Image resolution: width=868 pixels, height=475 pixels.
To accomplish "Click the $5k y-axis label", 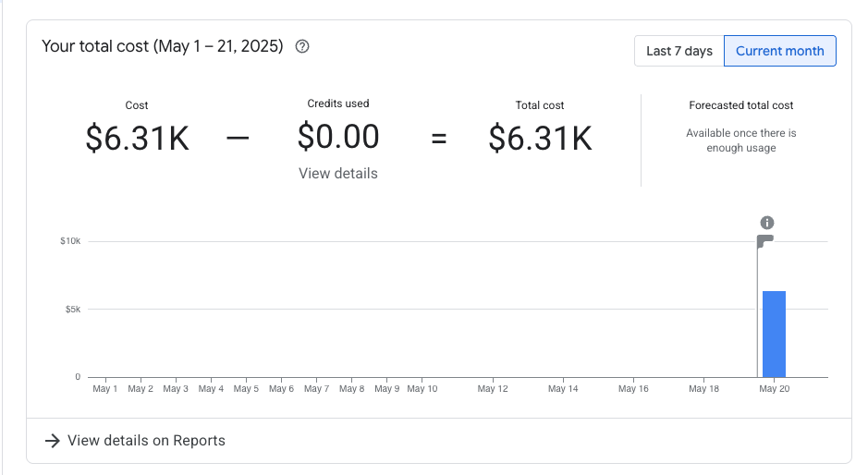I will click(73, 309).
